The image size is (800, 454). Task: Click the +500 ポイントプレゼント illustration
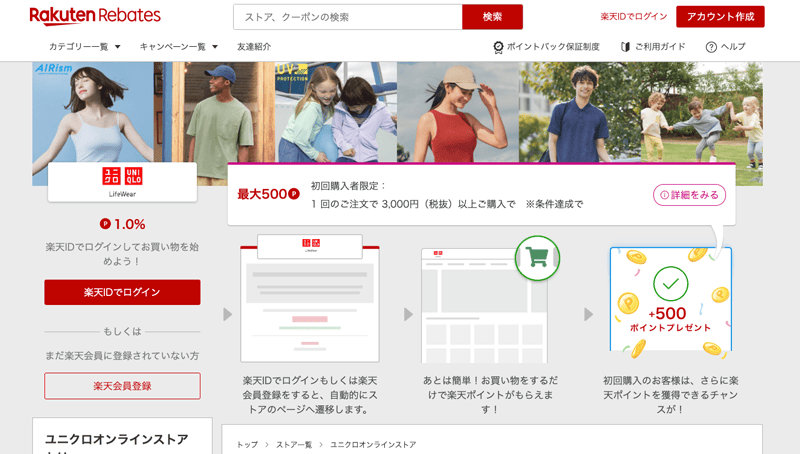[671, 301]
